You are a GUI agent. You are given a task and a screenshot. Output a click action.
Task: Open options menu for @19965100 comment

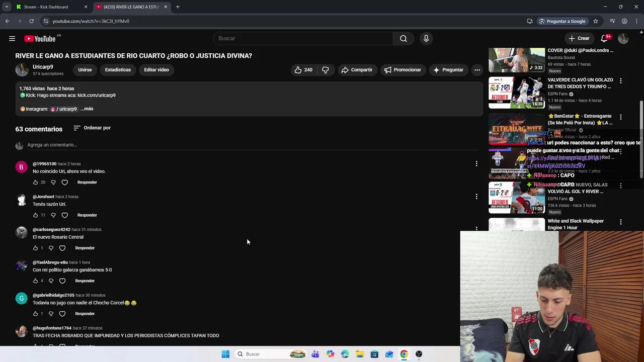click(x=476, y=163)
